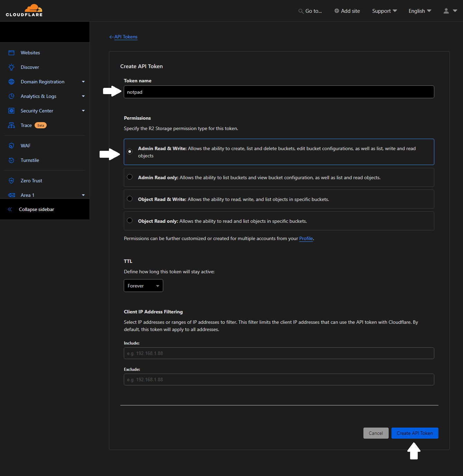Screen dimensions: 463x476
Task: Click the account profile icon
Action: 446,11
